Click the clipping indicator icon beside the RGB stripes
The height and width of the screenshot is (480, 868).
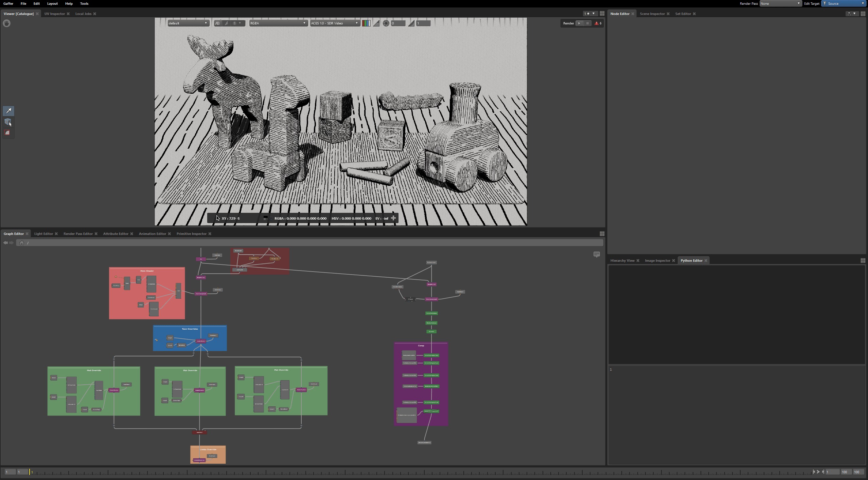click(376, 23)
